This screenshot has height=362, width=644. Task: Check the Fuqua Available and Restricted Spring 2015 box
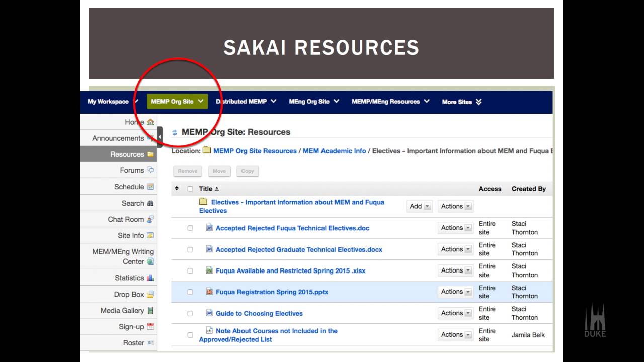point(190,270)
